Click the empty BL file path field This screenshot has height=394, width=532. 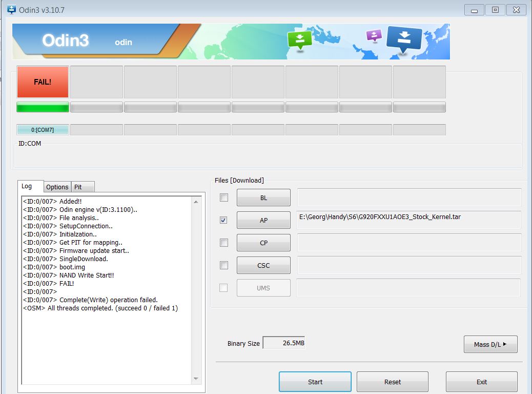409,198
